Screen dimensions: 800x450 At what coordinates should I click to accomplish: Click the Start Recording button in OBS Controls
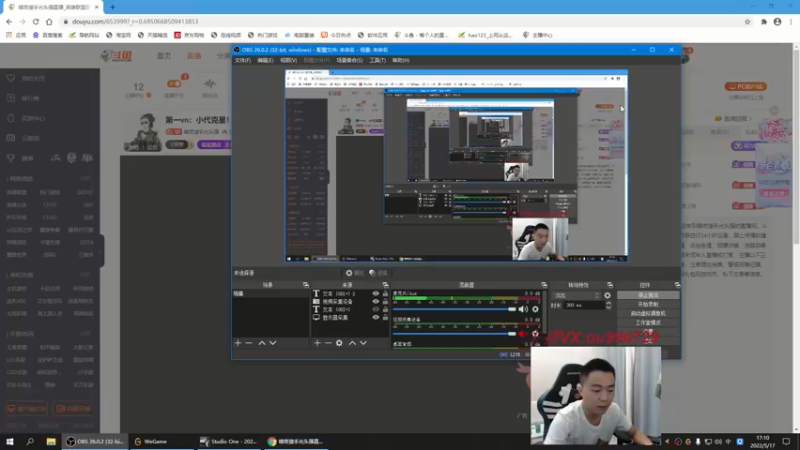pyautogui.click(x=648, y=305)
